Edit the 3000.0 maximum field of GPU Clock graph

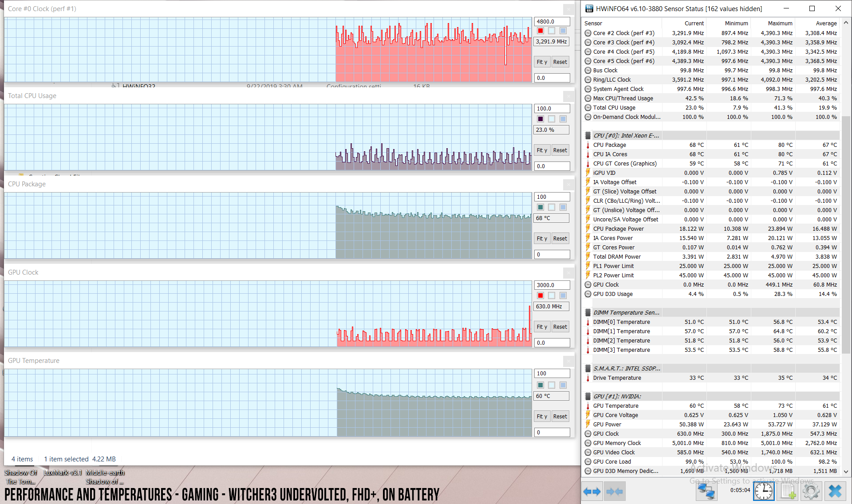(x=552, y=285)
